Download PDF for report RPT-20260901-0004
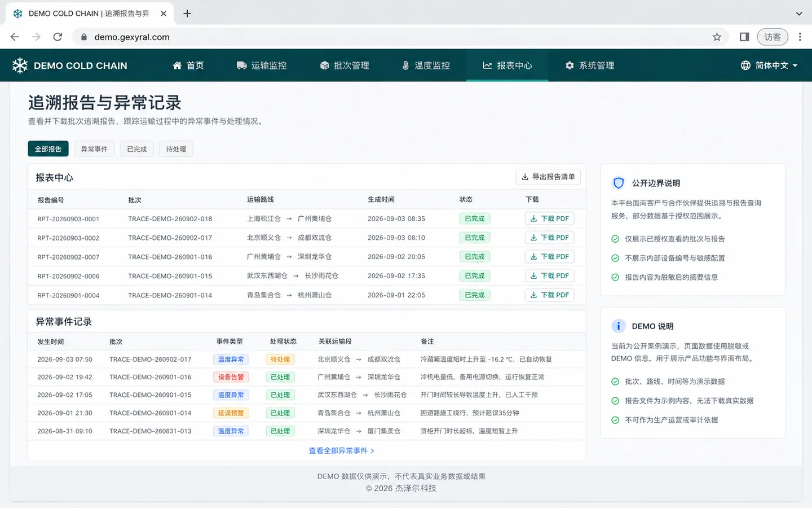The image size is (812, 508). tap(549, 295)
